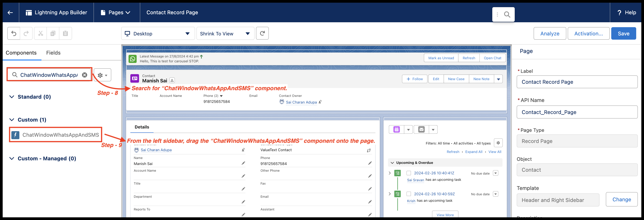Open the activity filter settings gear
The width and height of the screenshot is (644, 220).
[x=498, y=143]
